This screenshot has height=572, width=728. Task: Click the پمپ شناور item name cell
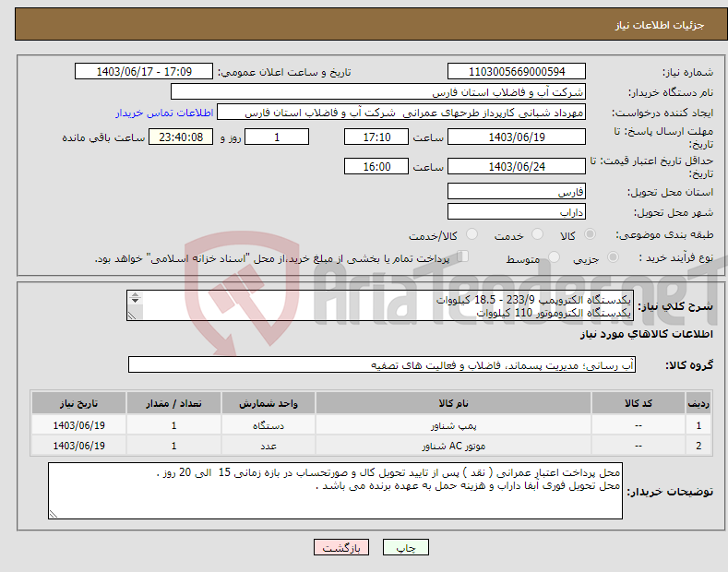tap(453, 425)
